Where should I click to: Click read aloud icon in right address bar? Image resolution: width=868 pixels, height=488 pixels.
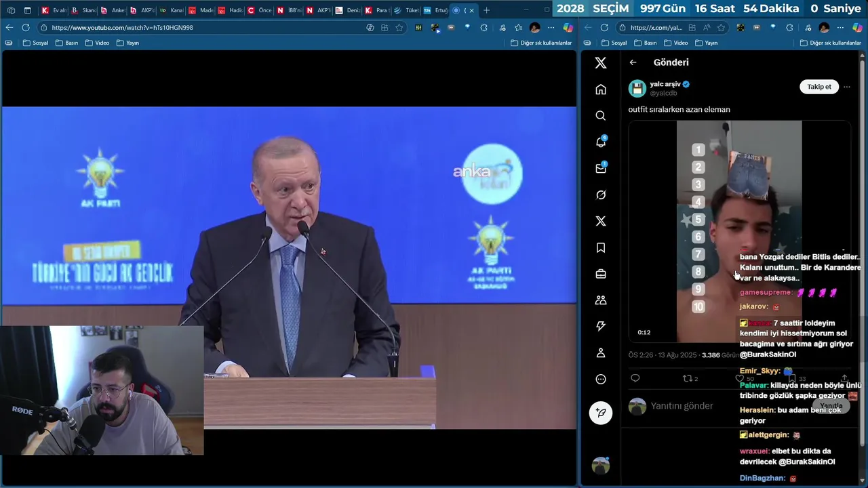click(x=706, y=28)
